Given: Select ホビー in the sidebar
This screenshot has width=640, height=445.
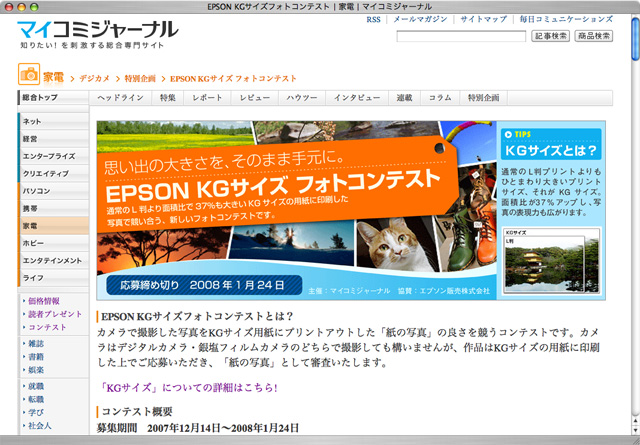Looking at the screenshot, I should click(x=53, y=243).
